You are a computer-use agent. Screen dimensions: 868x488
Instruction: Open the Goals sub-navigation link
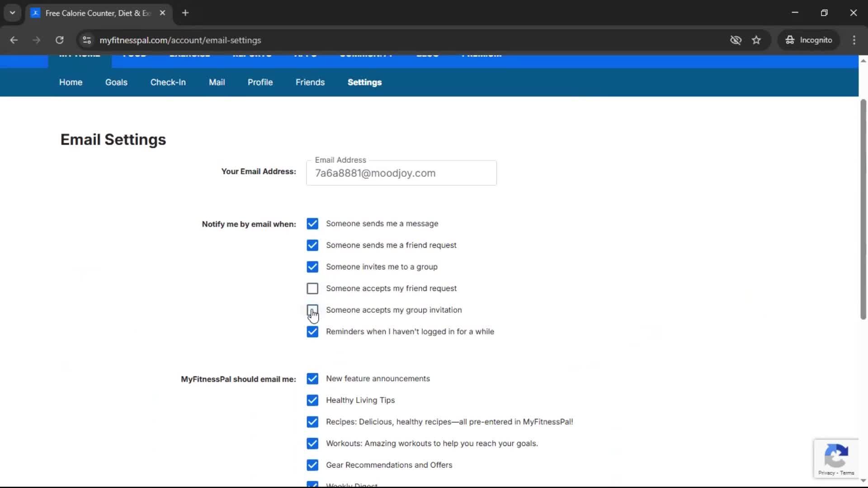[x=116, y=82]
